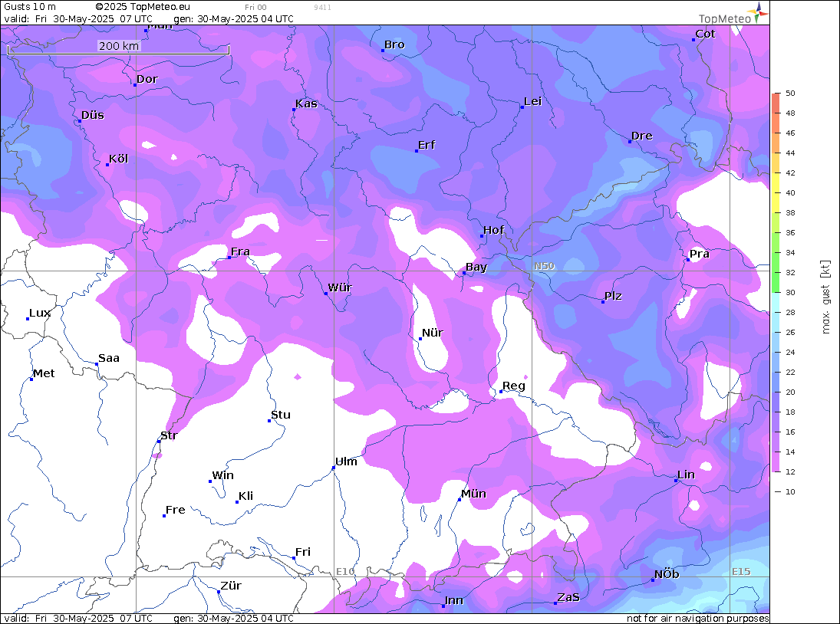This screenshot has width=840, height=624.
Task: Click the Erf city marker
Action: (417, 151)
